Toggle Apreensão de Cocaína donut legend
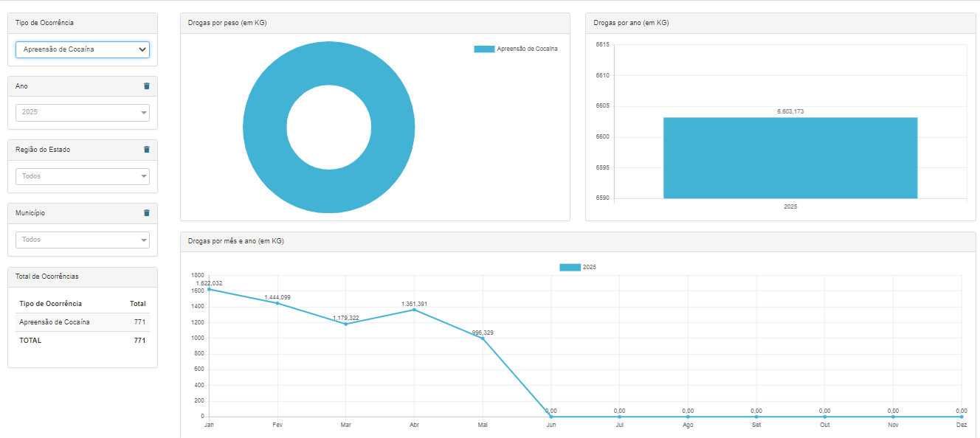The height and width of the screenshot is (438, 980). click(x=515, y=49)
